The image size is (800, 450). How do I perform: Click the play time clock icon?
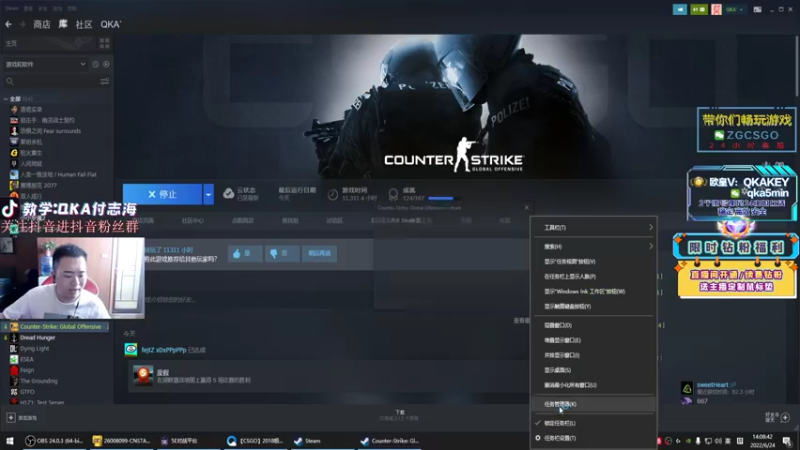[333, 194]
